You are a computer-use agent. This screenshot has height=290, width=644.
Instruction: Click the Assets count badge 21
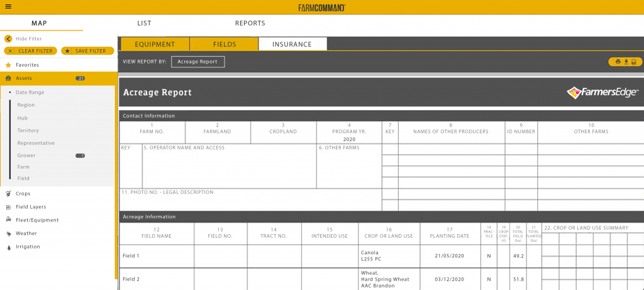pyautogui.click(x=80, y=78)
